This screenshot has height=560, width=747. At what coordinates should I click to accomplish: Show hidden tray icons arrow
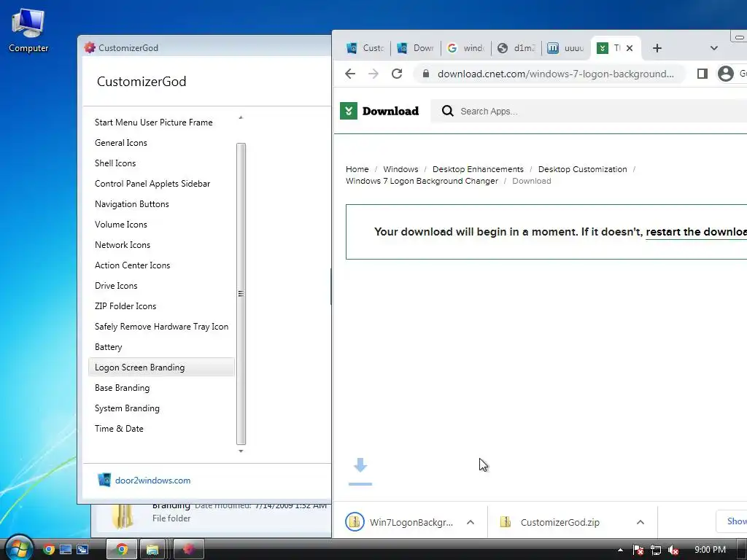coord(620,550)
